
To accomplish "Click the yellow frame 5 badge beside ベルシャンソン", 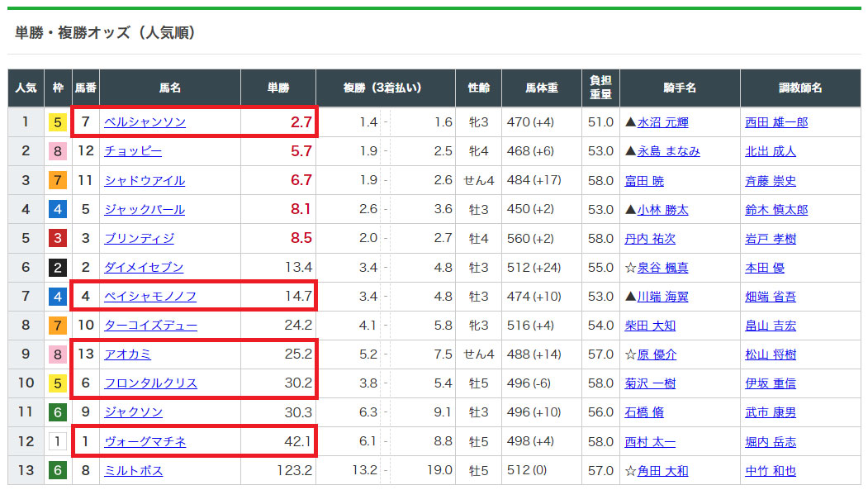I will click(x=58, y=122).
